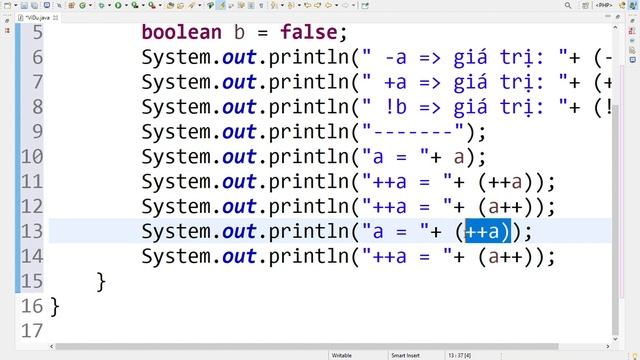Click the horizontal scroll right arrow
The height and width of the screenshot is (360, 640).
[608, 346]
